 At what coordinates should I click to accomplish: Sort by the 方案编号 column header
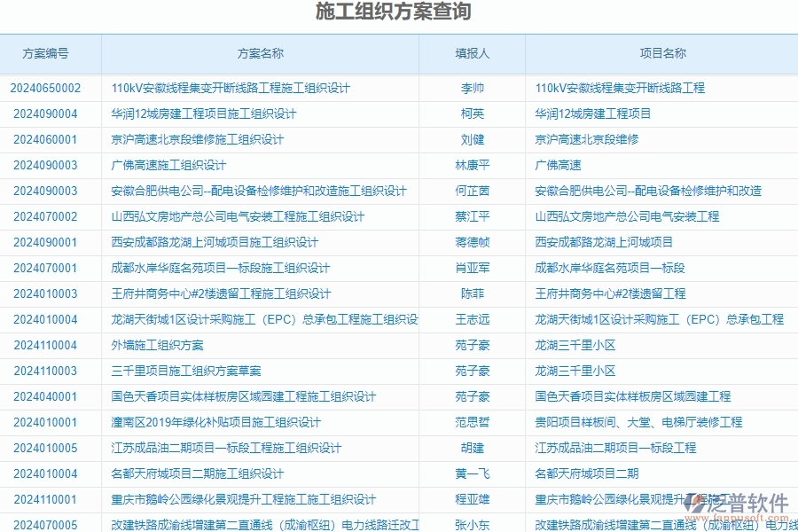(49, 53)
